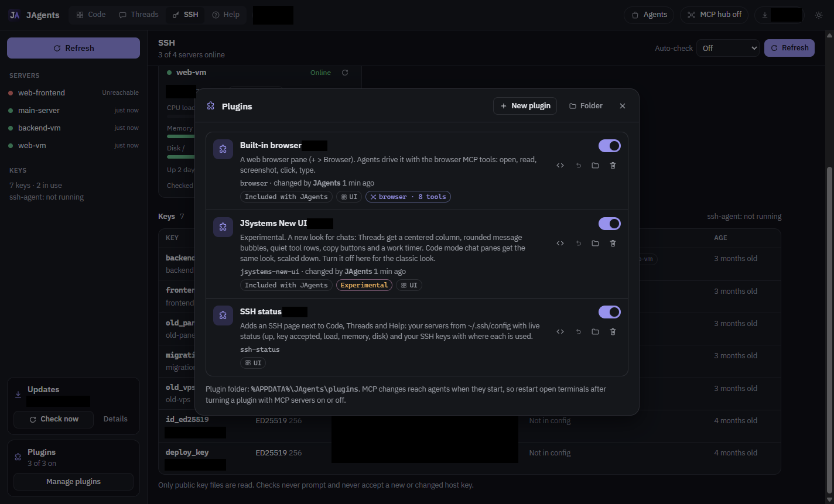Revert changes to SSH status plugin
The image size is (834, 504).
[x=578, y=332]
